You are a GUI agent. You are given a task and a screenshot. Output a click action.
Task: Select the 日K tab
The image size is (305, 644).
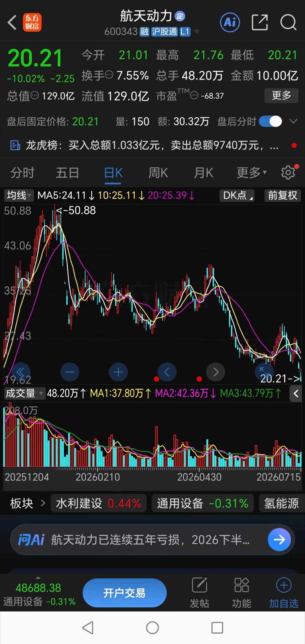(113, 172)
